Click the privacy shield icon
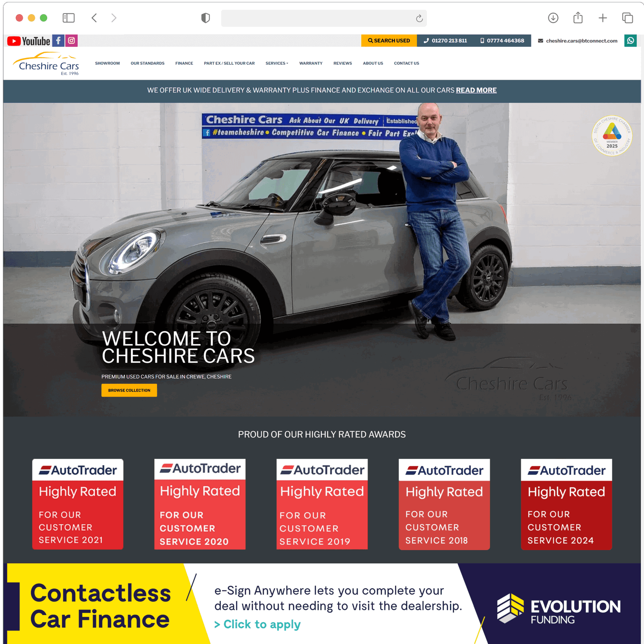 pos(205,18)
